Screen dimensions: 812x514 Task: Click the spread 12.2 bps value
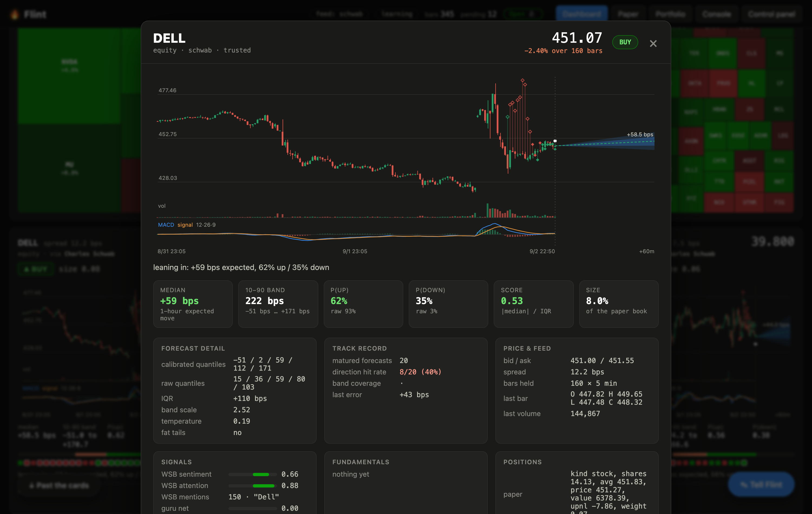pyautogui.click(x=587, y=372)
